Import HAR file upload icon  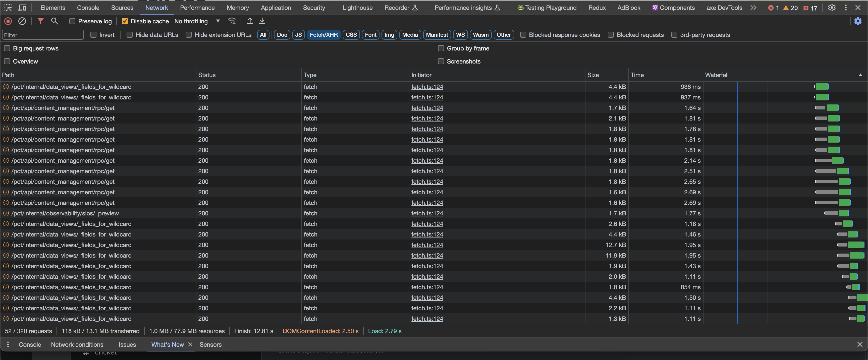coord(250,21)
